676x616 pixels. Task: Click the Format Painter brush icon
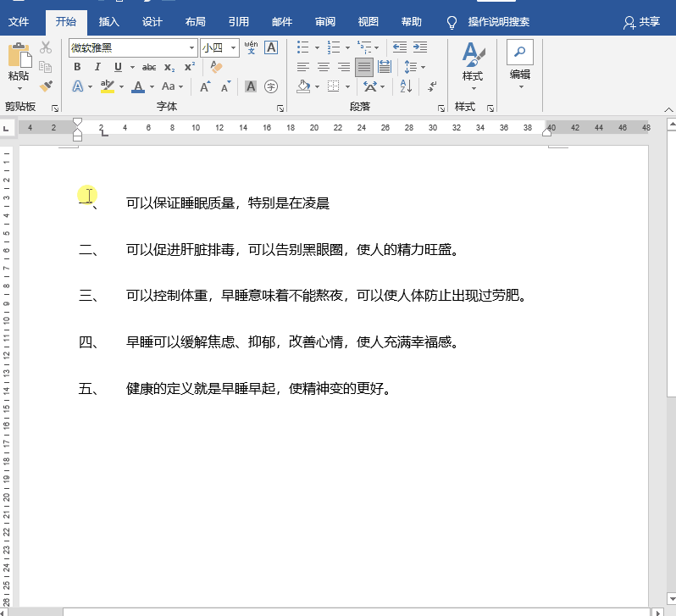(x=46, y=86)
